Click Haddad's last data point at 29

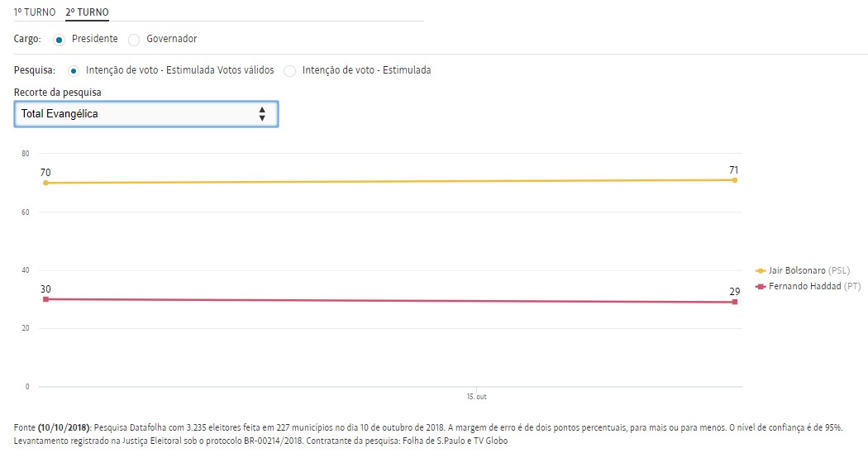click(734, 302)
